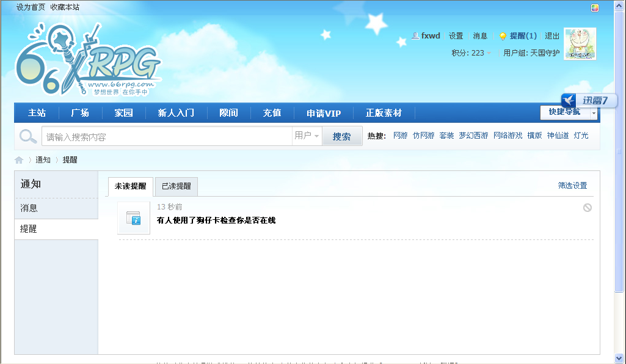Click the 狗仔卡 notification message text
The width and height of the screenshot is (626, 364).
216,220
